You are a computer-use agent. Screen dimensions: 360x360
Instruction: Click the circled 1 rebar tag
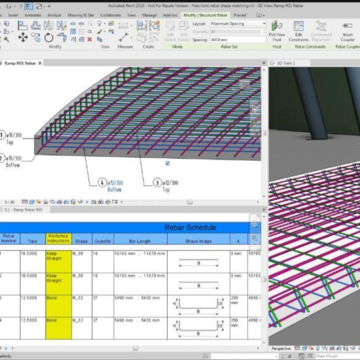point(2,135)
